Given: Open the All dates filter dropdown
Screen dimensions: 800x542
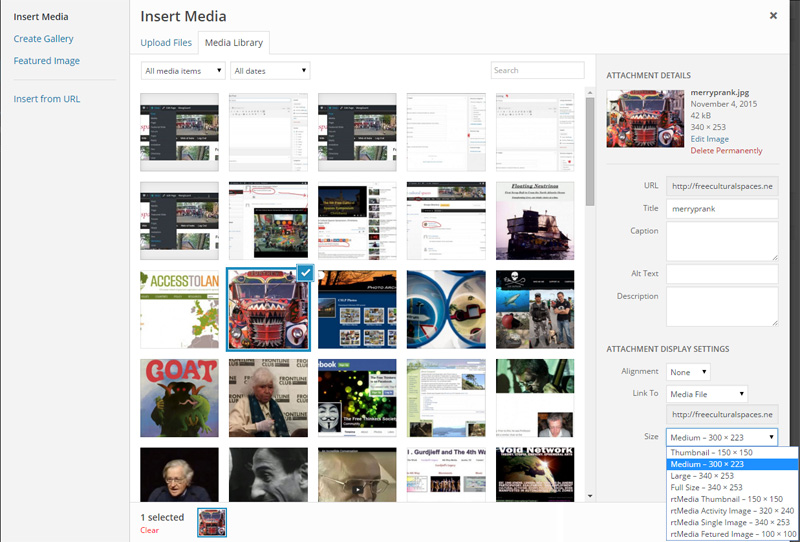Looking at the screenshot, I should coord(270,71).
